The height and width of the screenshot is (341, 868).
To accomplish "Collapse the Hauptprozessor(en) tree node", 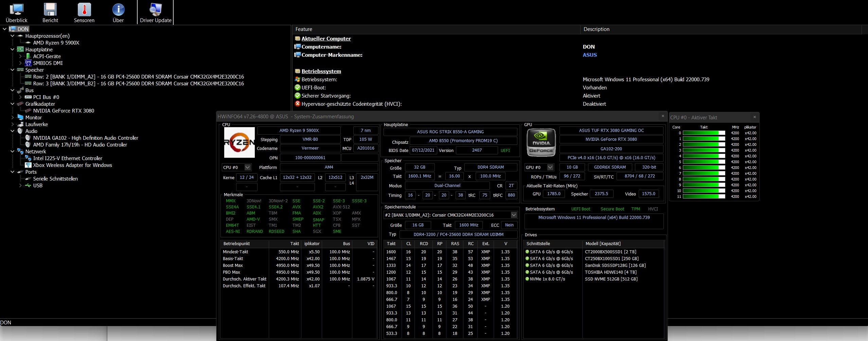I will click(x=13, y=36).
